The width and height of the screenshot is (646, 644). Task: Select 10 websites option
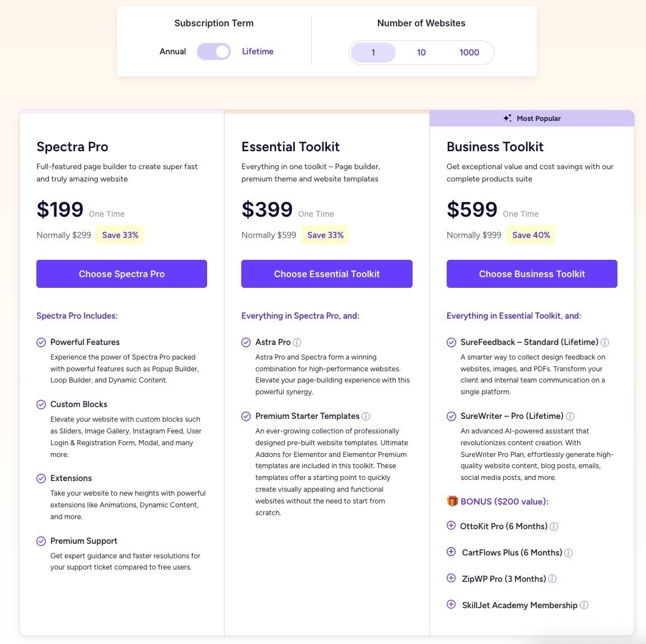(421, 52)
